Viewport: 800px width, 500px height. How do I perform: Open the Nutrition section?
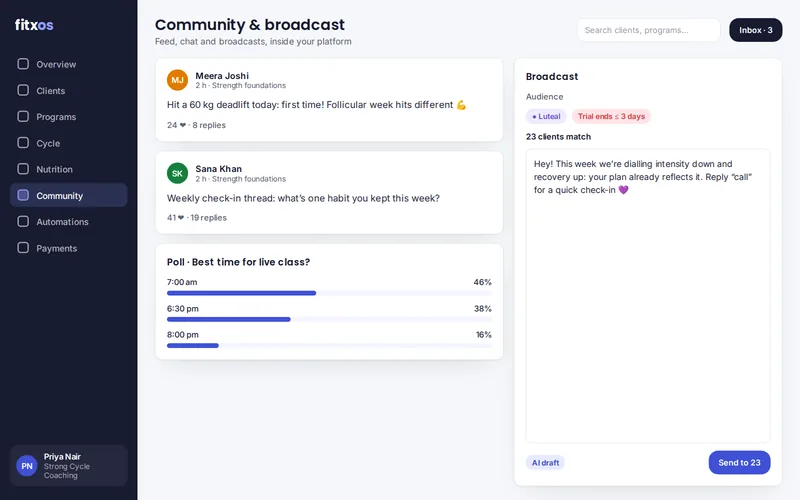tap(68, 169)
